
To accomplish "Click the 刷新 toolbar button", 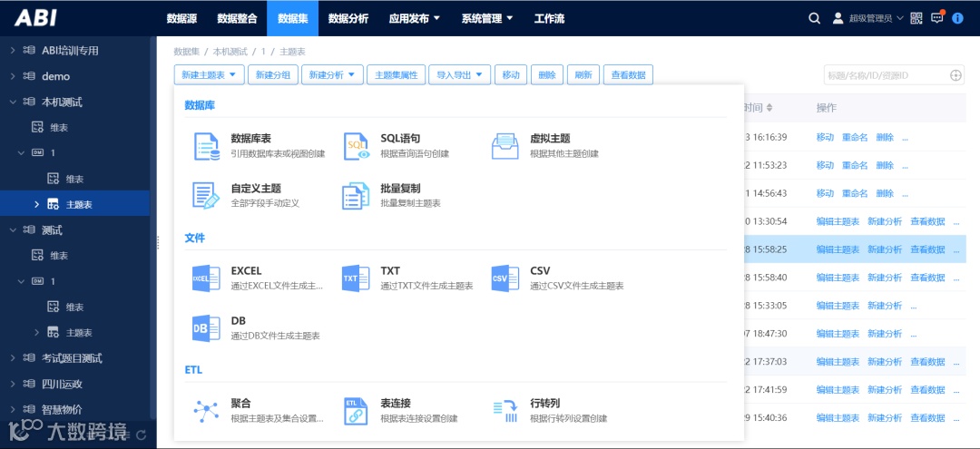I will click(x=583, y=75).
